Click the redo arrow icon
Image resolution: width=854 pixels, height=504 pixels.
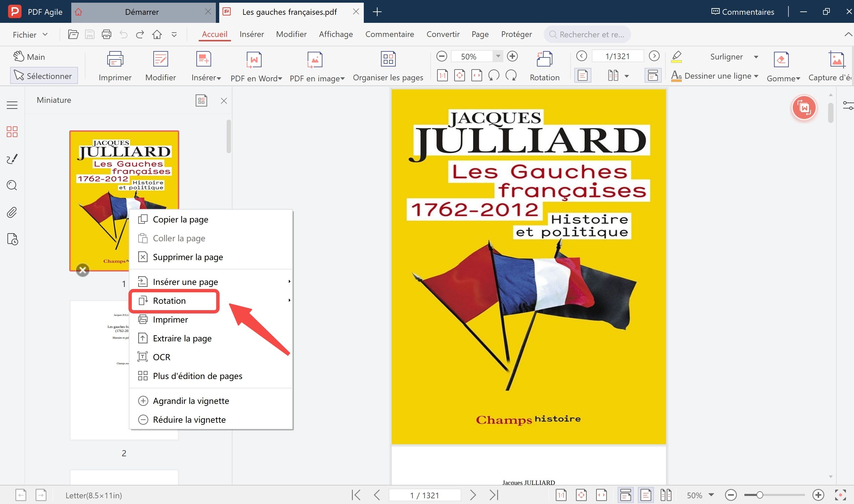click(140, 34)
